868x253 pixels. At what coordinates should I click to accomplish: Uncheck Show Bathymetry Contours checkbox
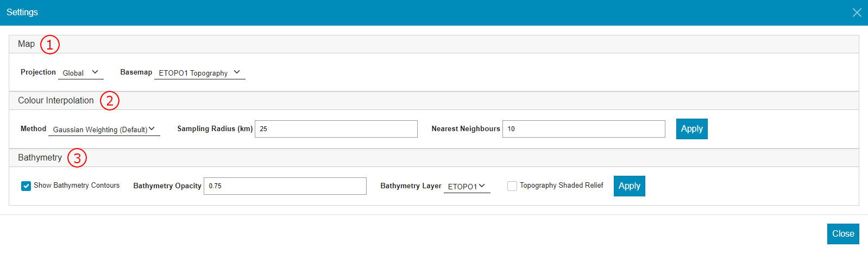pyautogui.click(x=26, y=186)
